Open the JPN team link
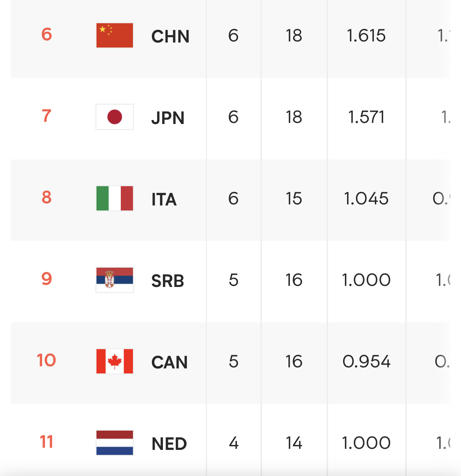 pyautogui.click(x=168, y=118)
